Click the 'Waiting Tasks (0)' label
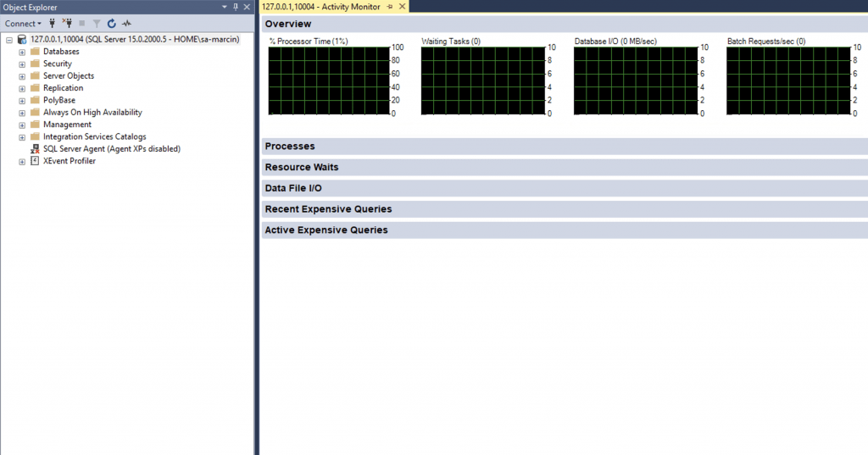Viewport: 868px width, 455px height. click(451, 41)
